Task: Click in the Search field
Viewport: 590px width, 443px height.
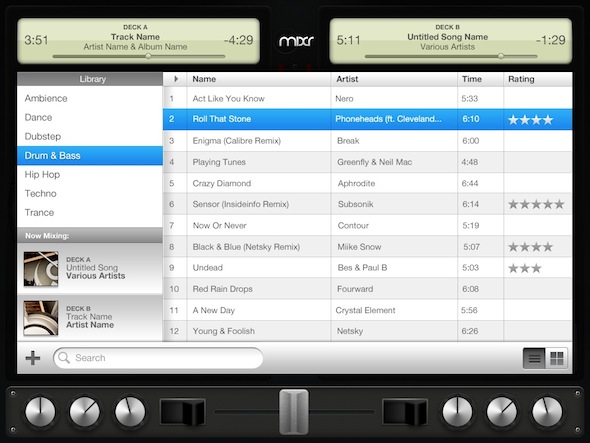Action: click(x=158, y=358)
